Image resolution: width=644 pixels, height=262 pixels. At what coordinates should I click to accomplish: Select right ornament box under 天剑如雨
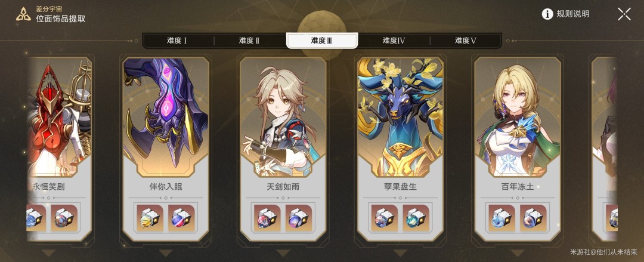(299, 218)
